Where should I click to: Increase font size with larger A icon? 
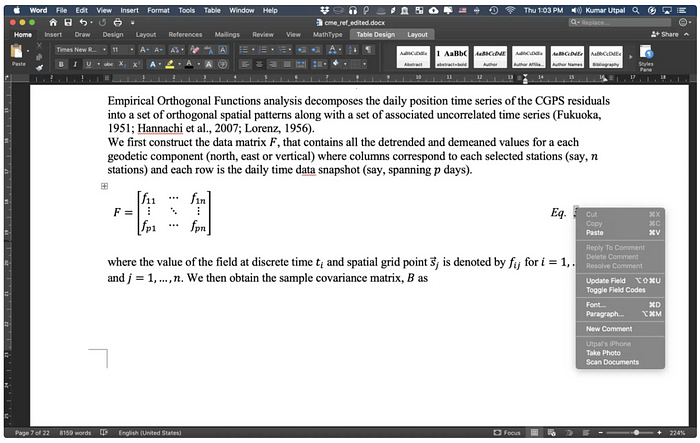pos(144,50)
